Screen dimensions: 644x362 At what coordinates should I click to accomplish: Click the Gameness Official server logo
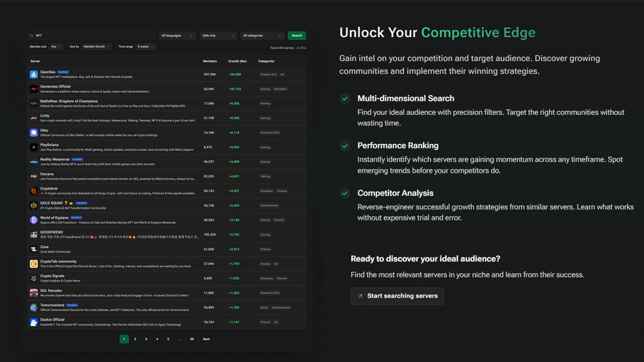pos(34,89)
